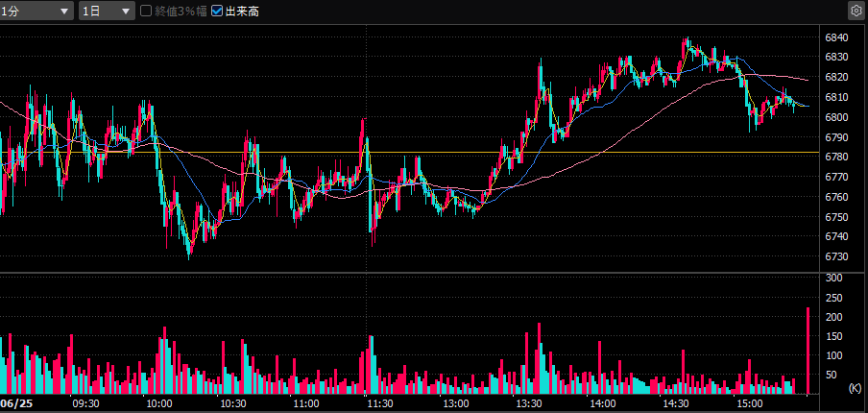Click the 6760 price axis label

tap(836, 197)
